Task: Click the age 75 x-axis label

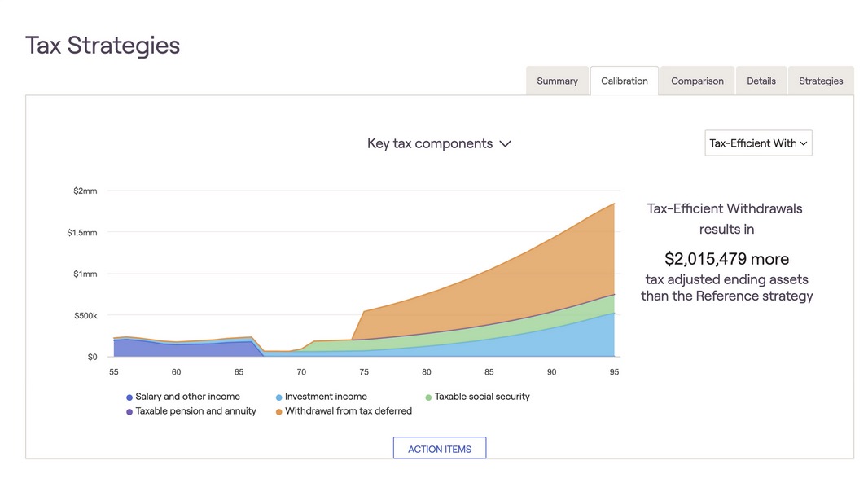Action: (x=364, y=372)
